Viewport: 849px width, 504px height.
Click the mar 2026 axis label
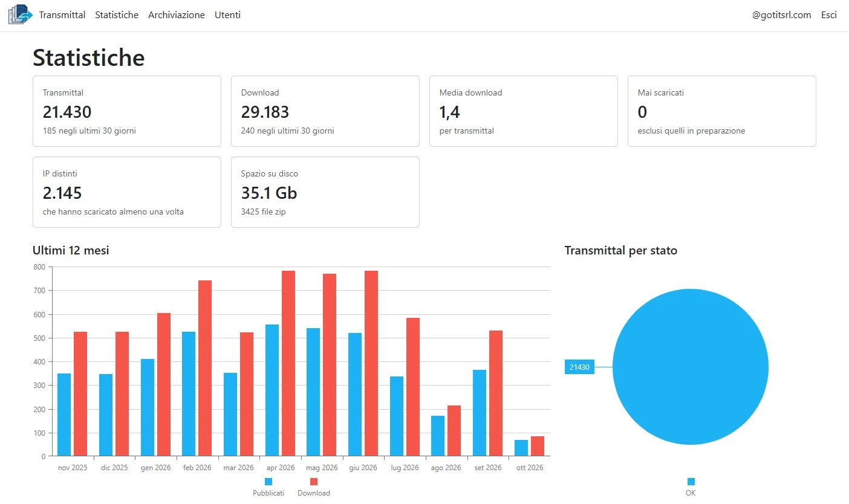pos(238,468)
